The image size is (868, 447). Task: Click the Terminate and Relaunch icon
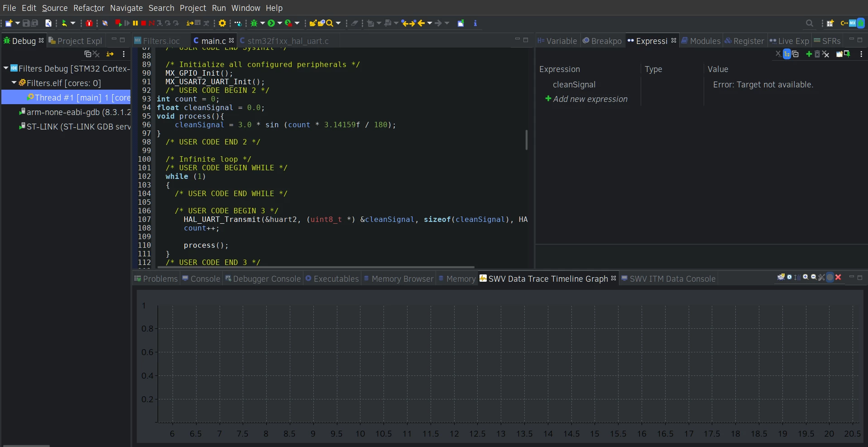pos(118,23)
